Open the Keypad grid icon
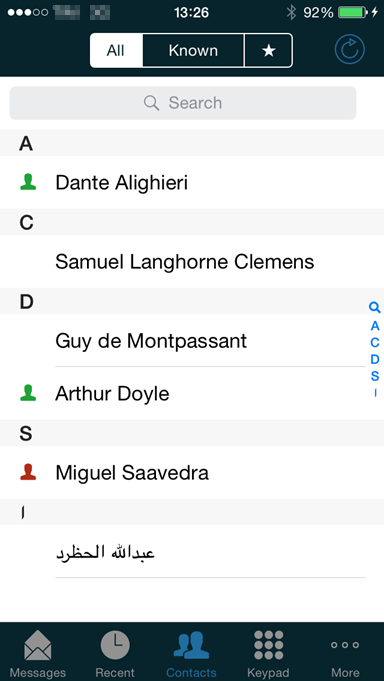Image resolution: width=384 pixels, height=681 pixels. (268, 645)
